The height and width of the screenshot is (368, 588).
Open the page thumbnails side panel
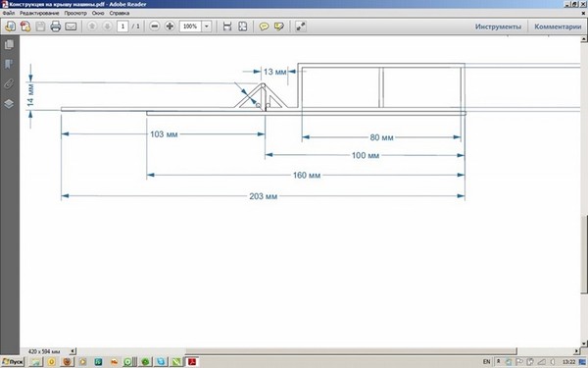pos(9,45)
